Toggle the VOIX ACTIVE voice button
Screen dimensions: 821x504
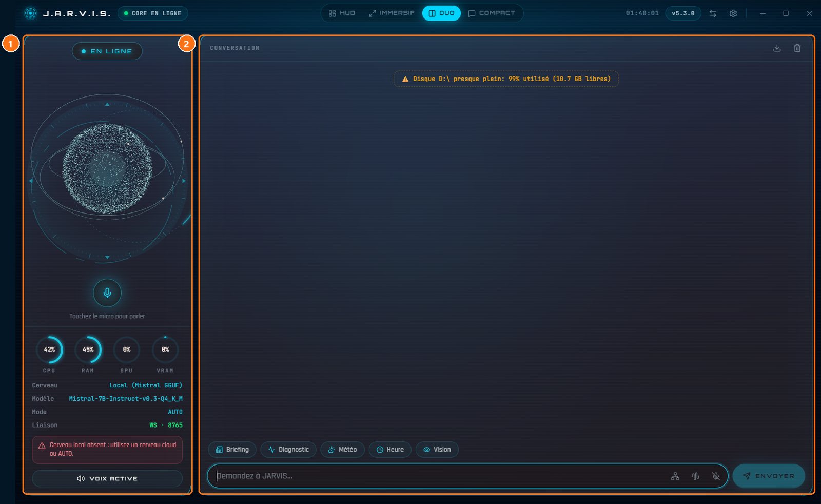107,478
